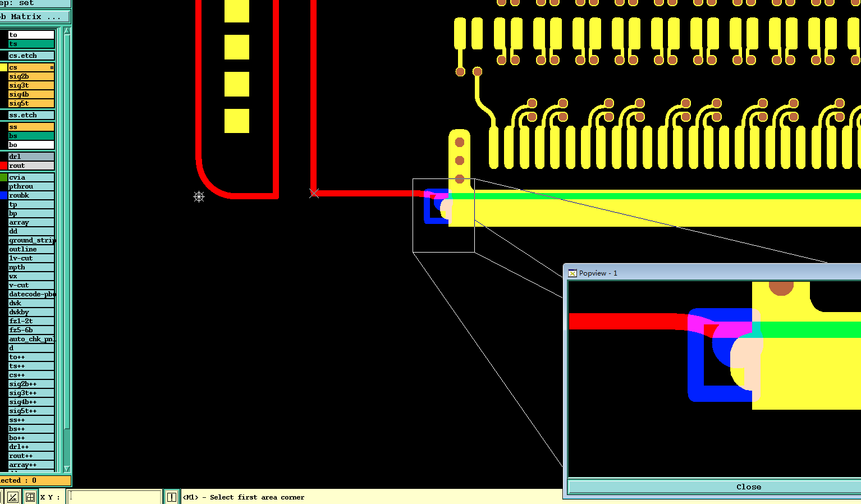Select the 'sig3t++' layer row

pyautogui.click(x=31, y=393)
